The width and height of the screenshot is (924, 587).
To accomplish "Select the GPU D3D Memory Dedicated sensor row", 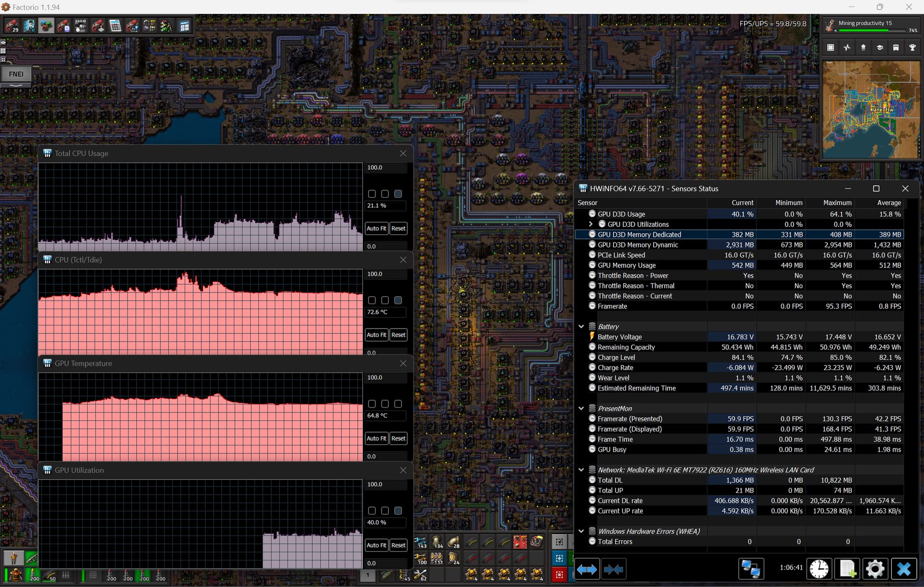I will (x=739, y=234).
